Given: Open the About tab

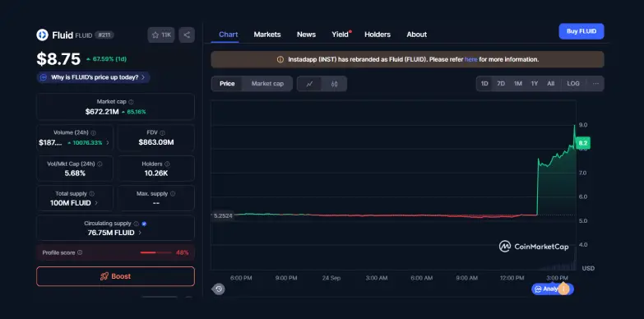Looking at the screenshot, I should (x=417, y=35).
